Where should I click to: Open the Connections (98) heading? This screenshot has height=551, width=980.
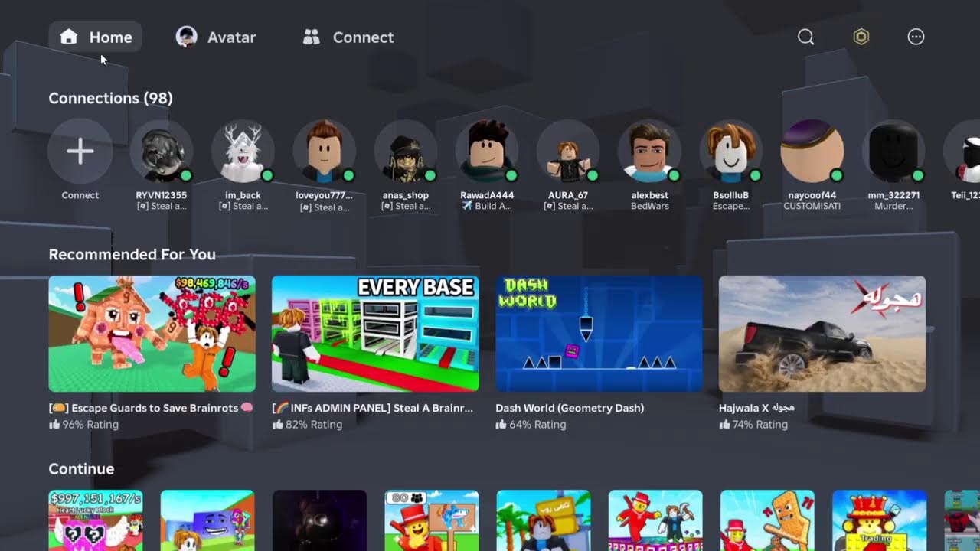[x=110, y=98]
